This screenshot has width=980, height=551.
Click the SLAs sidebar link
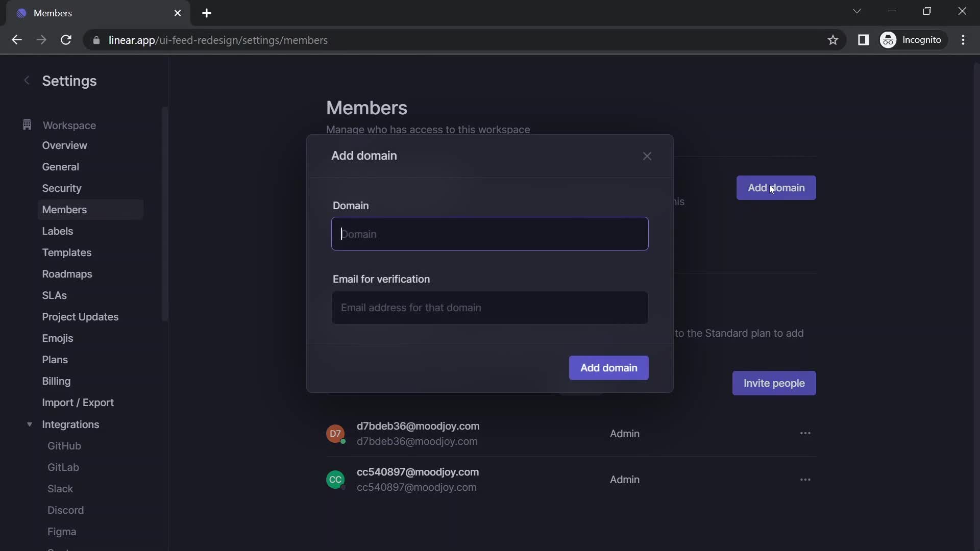click(x=54, y=295)
